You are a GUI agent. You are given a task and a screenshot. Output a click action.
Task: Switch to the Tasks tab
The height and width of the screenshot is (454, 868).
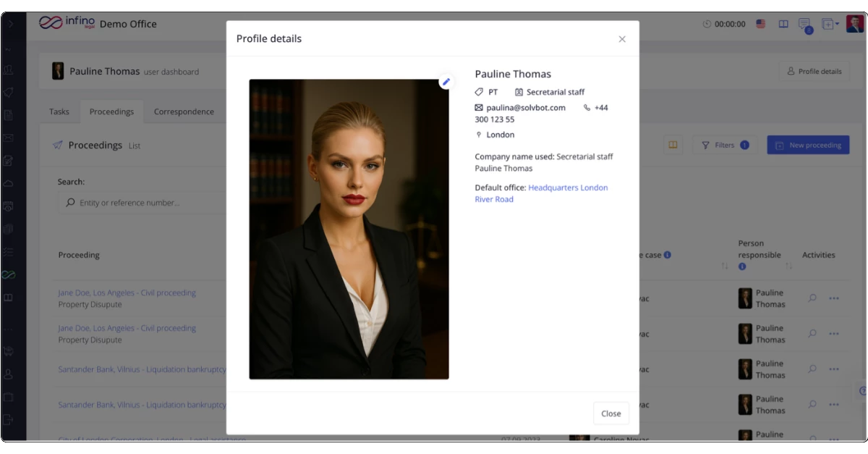click(x=59, y=112)
